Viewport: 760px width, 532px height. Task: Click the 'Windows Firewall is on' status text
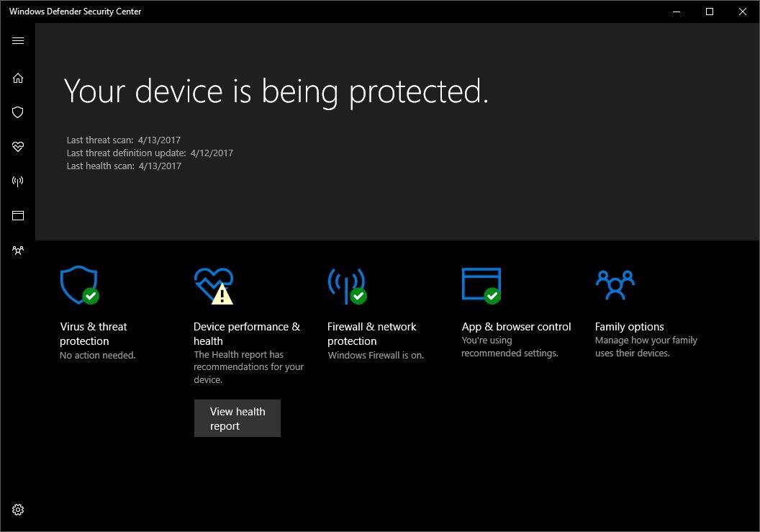click(x=376, y=355)
